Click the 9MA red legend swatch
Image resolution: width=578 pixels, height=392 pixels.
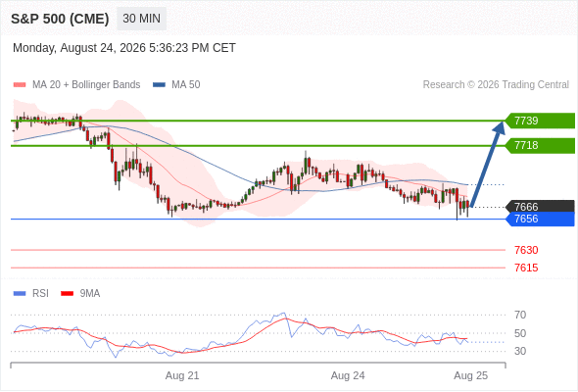coord(67,294)
